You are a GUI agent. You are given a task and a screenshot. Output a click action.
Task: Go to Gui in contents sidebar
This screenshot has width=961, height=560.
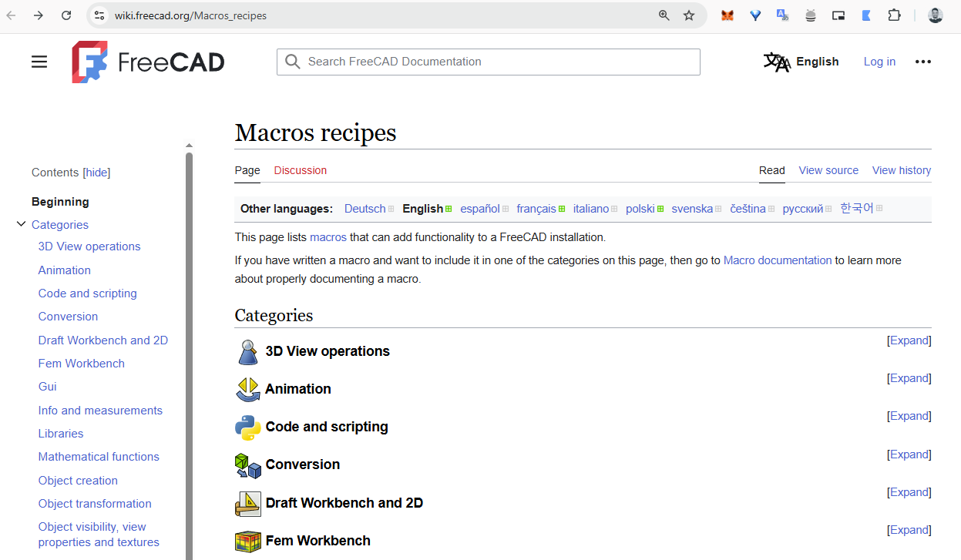click(48, 387)
